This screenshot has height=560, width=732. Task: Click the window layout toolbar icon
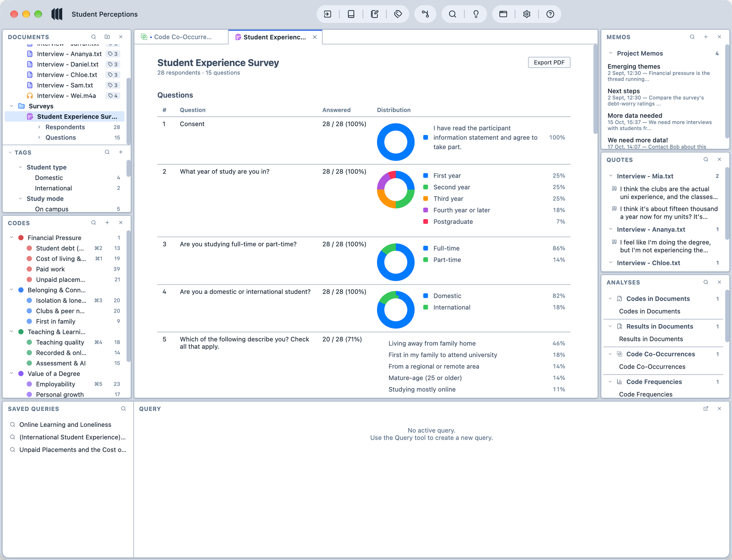click(x=503, y=14)
